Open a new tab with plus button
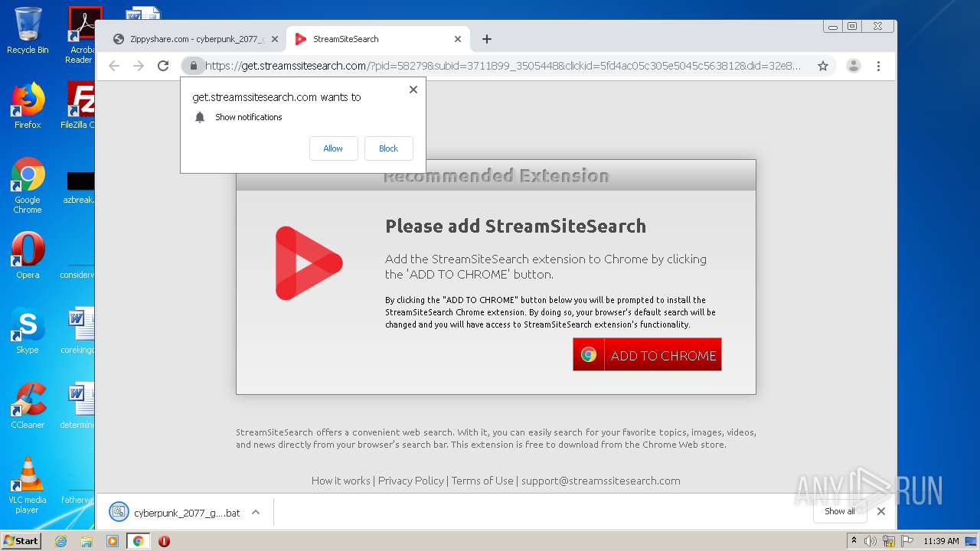The image size is (980, 551). (x=487, y=39)
